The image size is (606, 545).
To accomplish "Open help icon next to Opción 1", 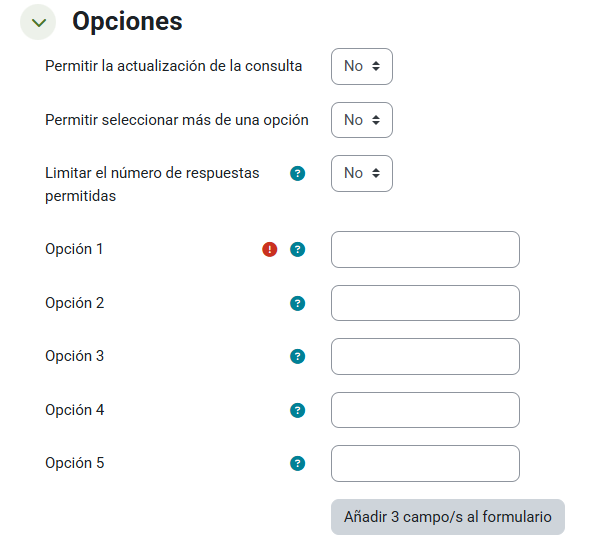I will [x=297, y=250].
